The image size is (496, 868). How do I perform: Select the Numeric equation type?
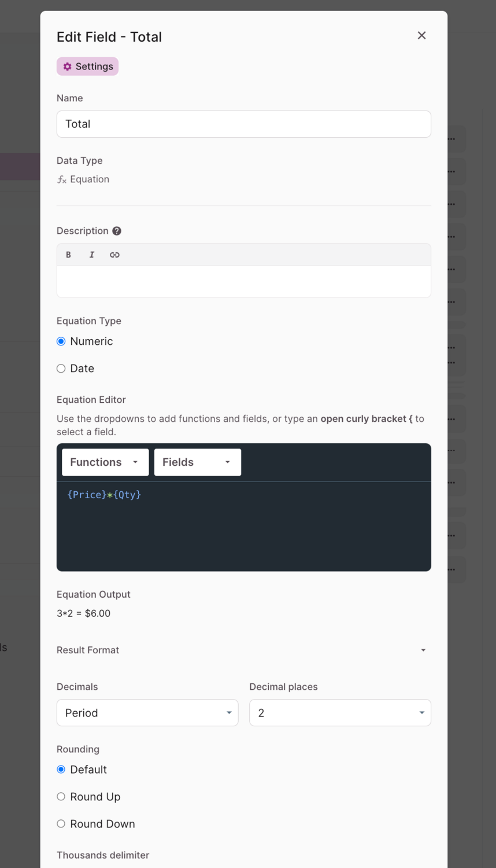61,341
